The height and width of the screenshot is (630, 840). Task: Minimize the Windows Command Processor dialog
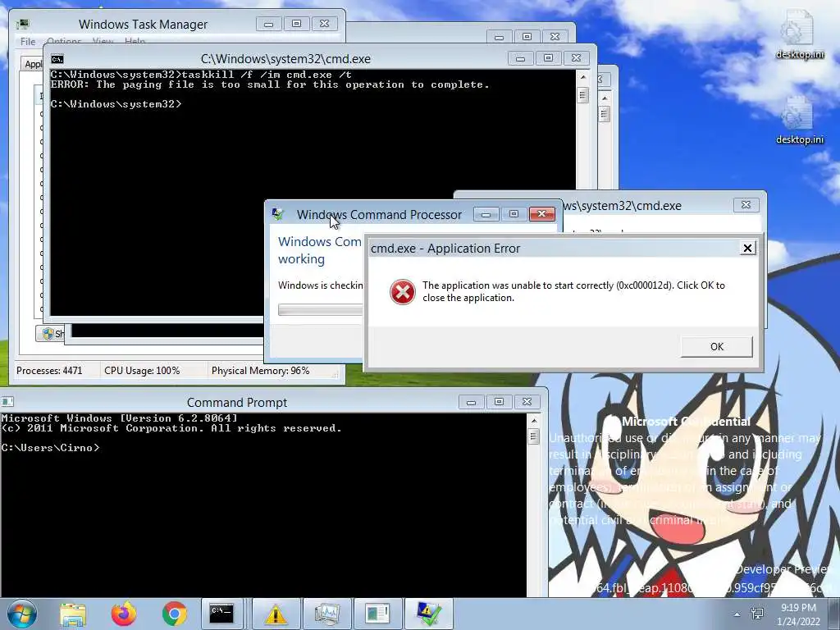[486, 214]
